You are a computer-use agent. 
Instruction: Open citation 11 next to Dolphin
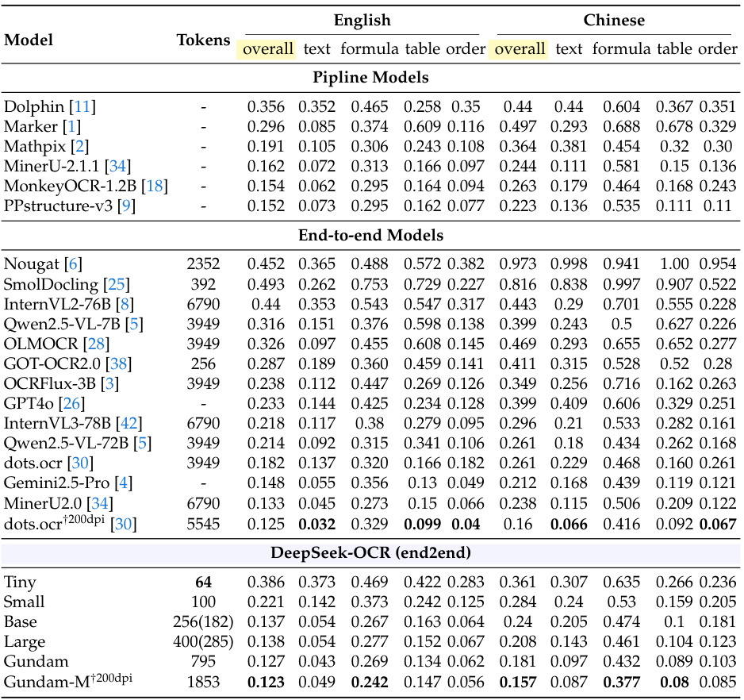82,106
